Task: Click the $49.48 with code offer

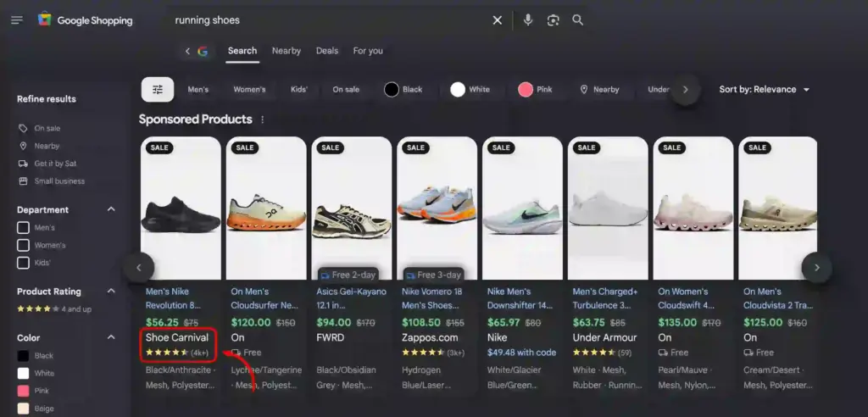Action: [521, 353]
